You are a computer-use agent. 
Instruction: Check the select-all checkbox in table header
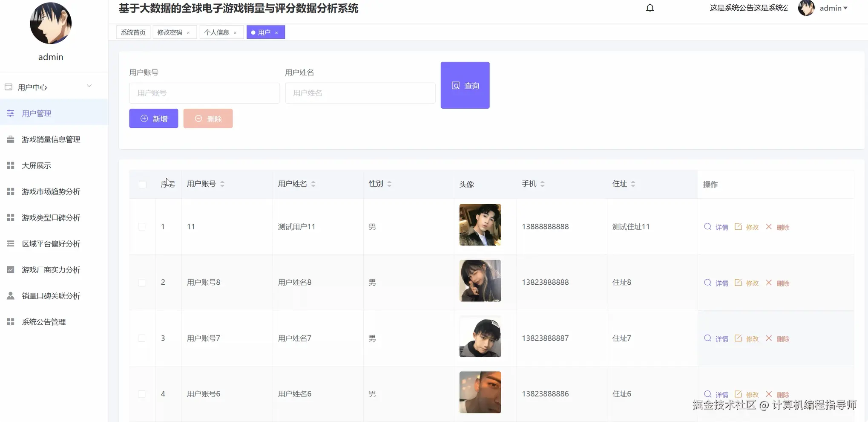point(142,184)
